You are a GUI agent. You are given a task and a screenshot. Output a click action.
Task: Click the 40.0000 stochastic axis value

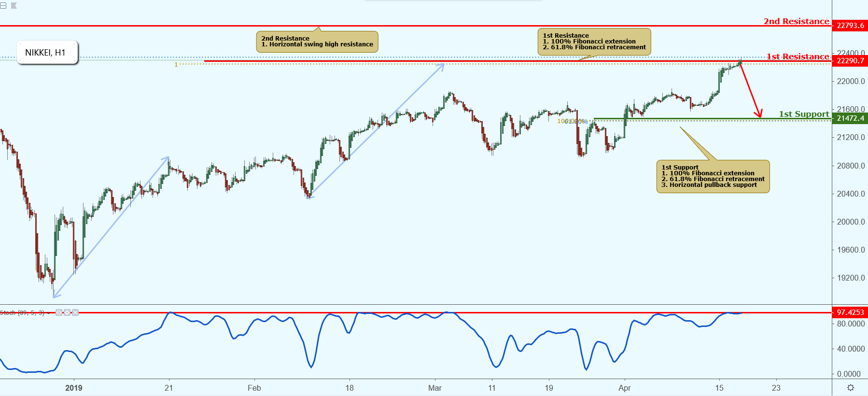851,349
